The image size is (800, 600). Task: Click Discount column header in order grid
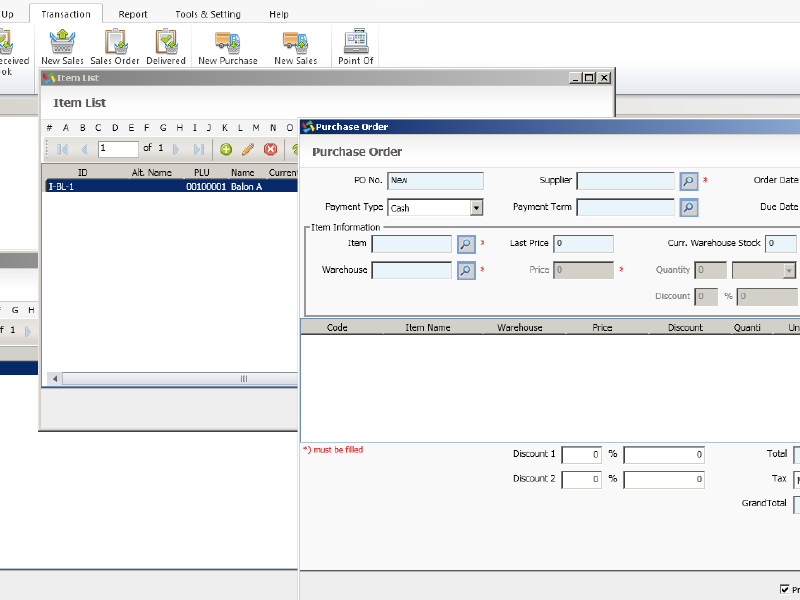(x=685, y=328)
